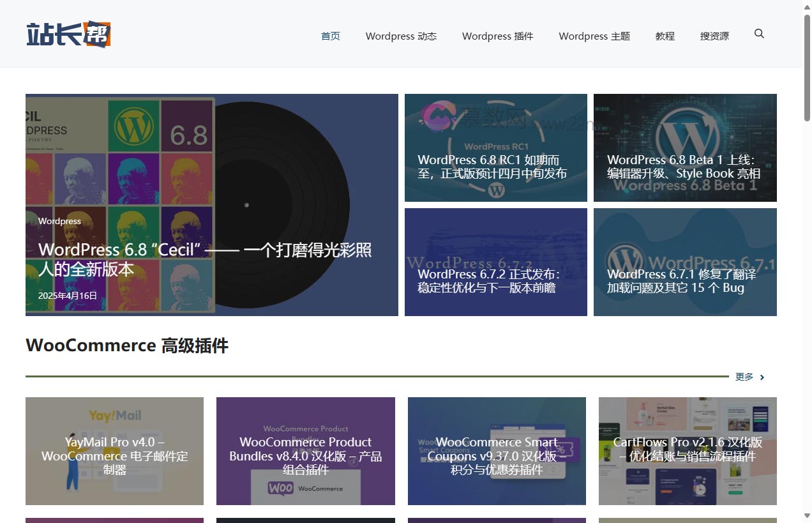Image resolution: width=812 pixels, height=523 pixels.
Task: Open WooCommerce Smart Coupons v9.37.0 card
Action: point(497,455)
